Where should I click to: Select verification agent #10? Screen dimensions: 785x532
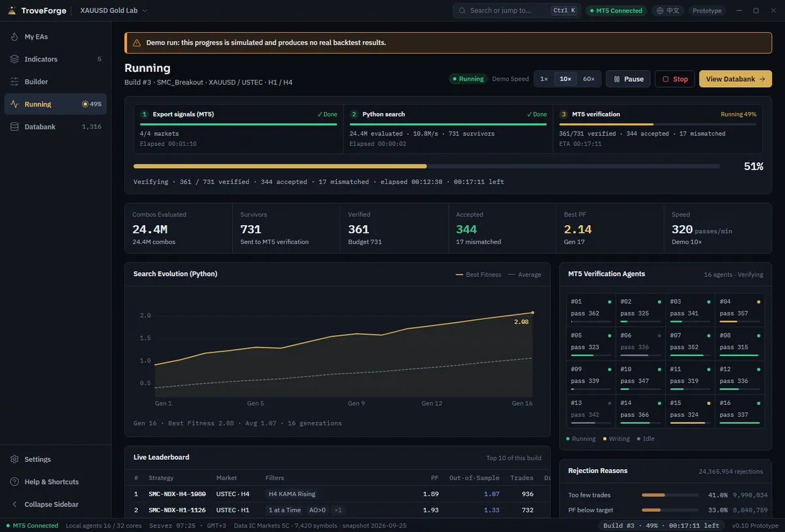pyautogui.click(x=640, y=377)
